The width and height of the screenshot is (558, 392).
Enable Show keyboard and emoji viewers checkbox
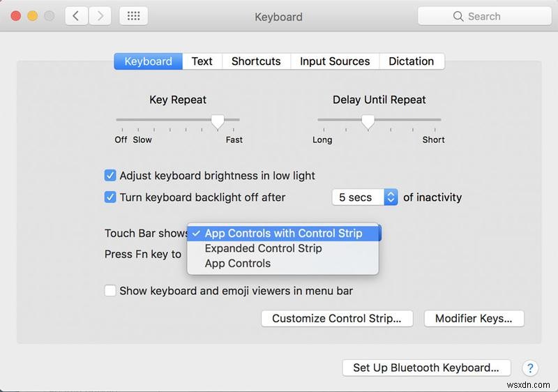point(110,291)
